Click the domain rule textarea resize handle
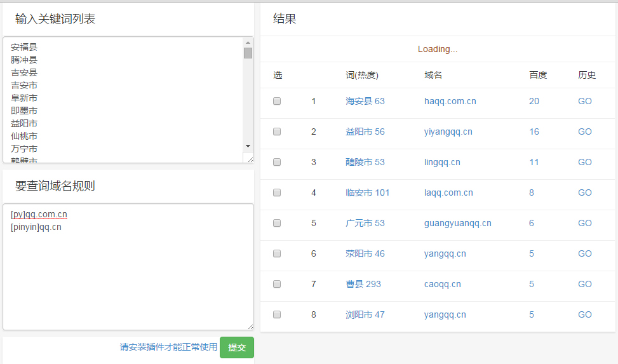Image resolution: width=618 pixels, height=364 pixels. click(x=250, y=326)
